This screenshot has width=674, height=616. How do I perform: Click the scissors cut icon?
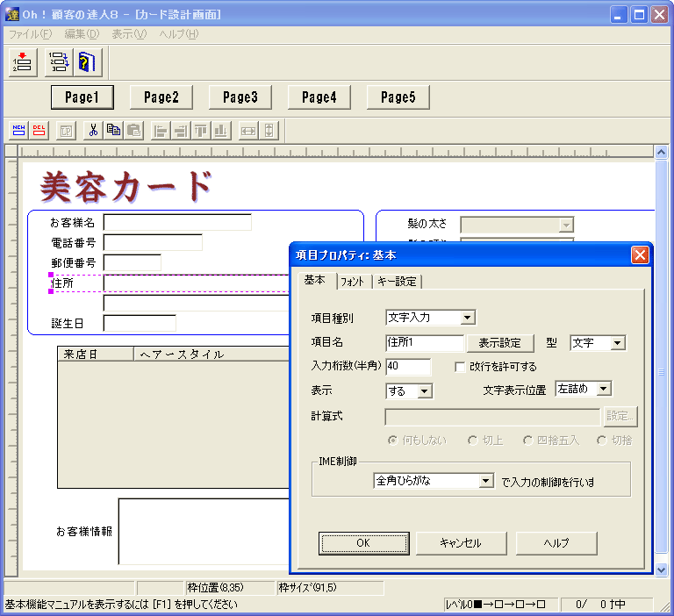click(93, 131)
